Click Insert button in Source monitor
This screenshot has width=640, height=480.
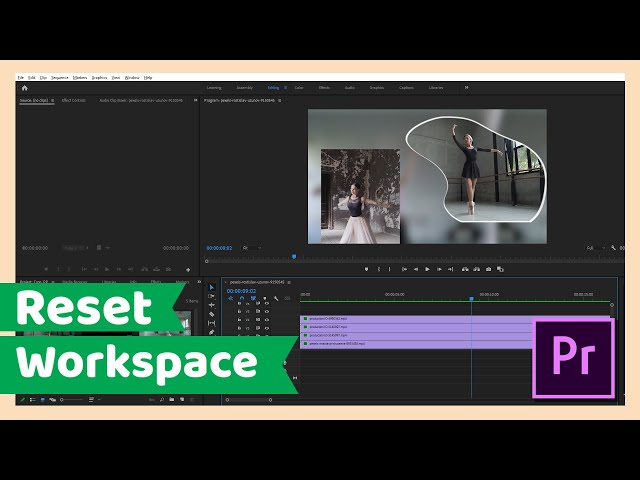144,269
